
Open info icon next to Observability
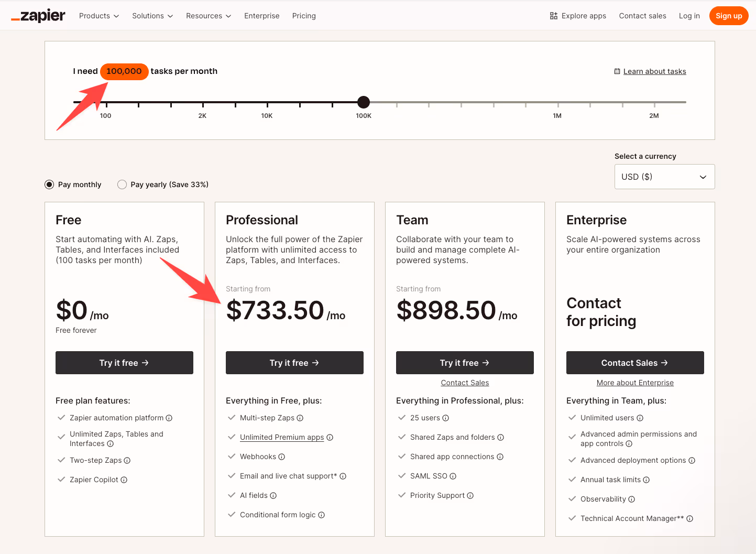632,499
